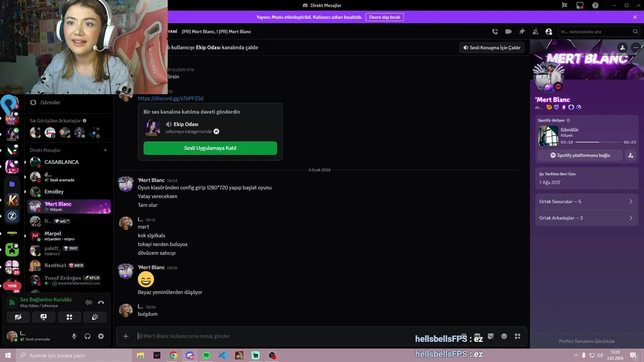
Task: Open user settings gear
Action: (101, 336)
